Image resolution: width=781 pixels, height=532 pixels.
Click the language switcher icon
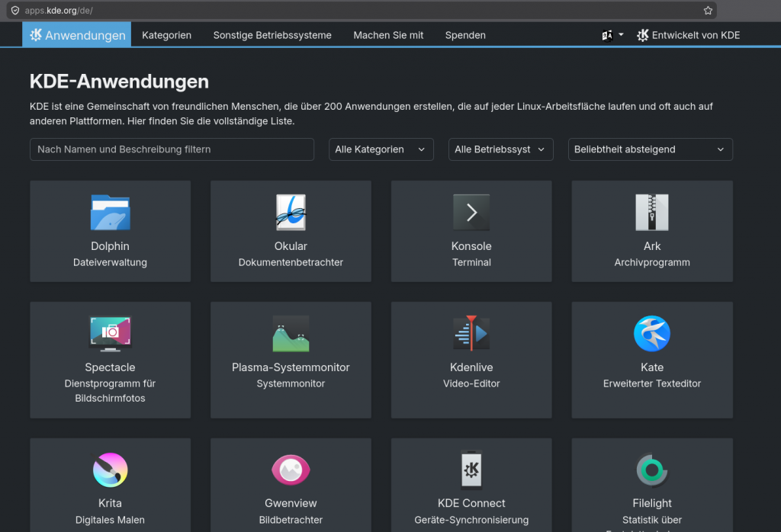(607, 35)
